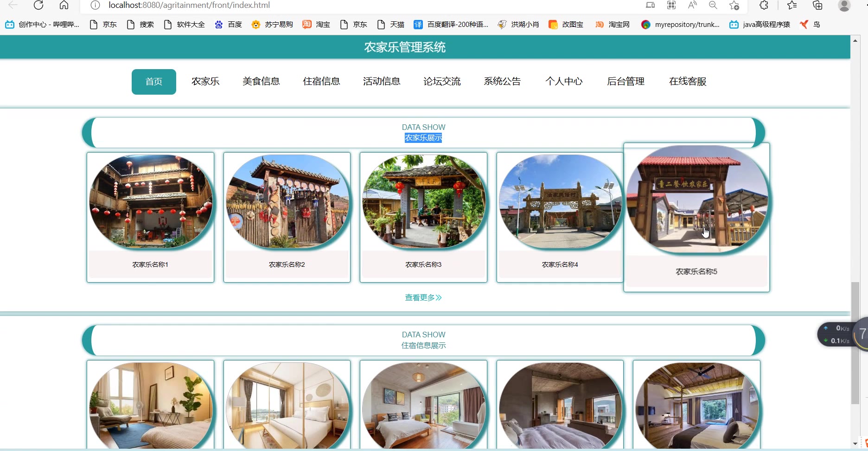
Task: Go to the browser home icon
Action: tap(64, 5)
